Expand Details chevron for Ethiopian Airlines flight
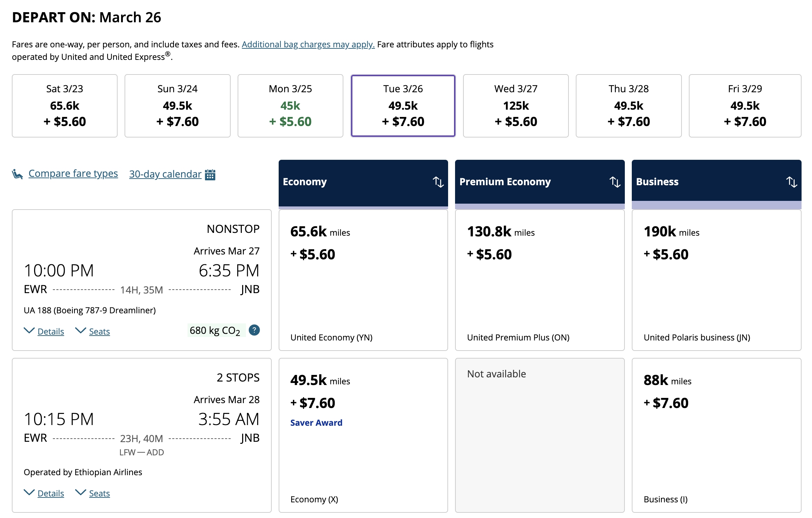This screenshot has width=812, height=518. coord(29,492)
